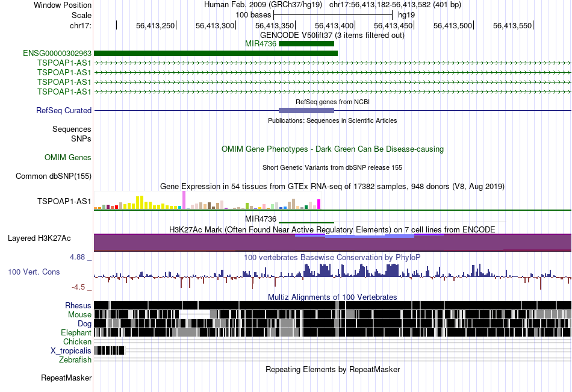Image resolution: width=572 pixels, height=392 pixels.
Task: Click the MIR4736 gene label in GENCODE track
Action: pyautogui.click(x=261, y=44)
